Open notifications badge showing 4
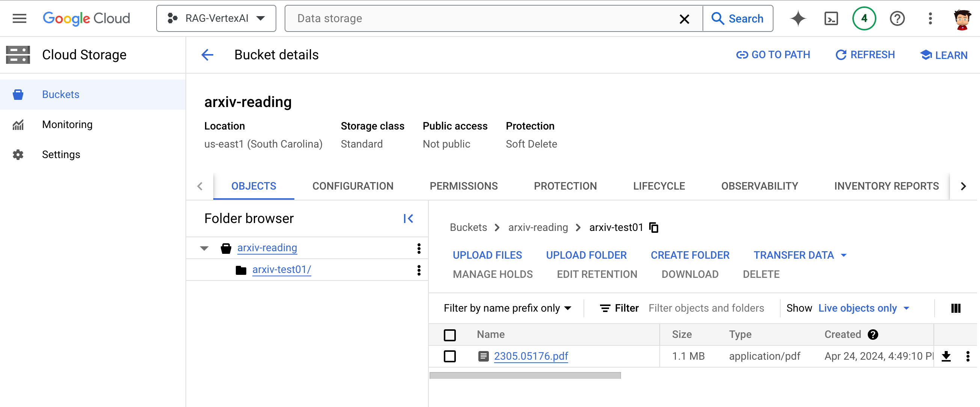The image size is (980, 407). [x=864, y=18]
